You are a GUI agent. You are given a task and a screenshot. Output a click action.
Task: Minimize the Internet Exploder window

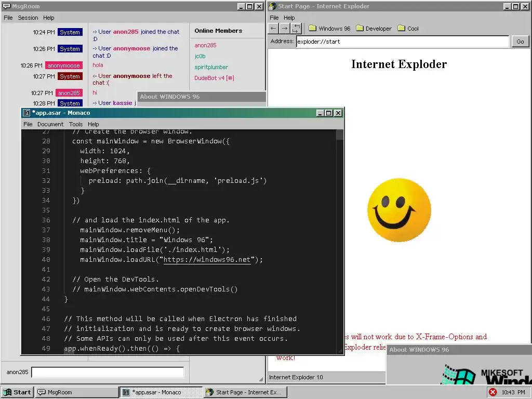507,6
